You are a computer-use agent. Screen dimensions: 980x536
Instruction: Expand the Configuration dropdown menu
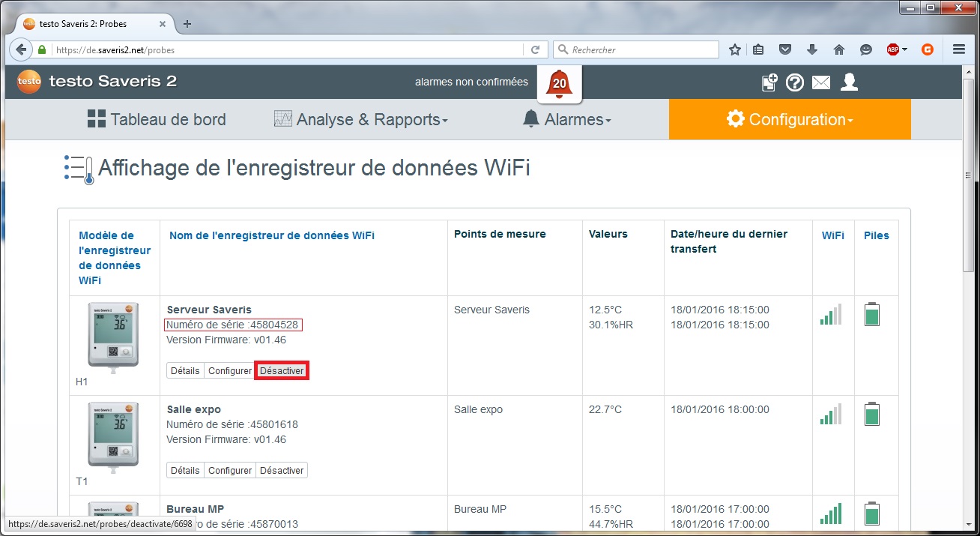(x=790, y=119)
